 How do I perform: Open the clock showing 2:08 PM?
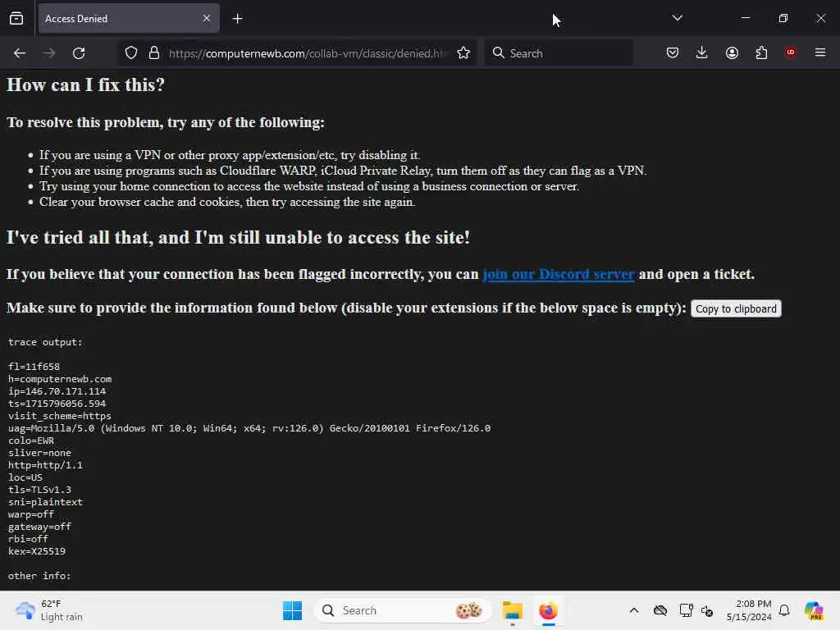tap(749, 610)
